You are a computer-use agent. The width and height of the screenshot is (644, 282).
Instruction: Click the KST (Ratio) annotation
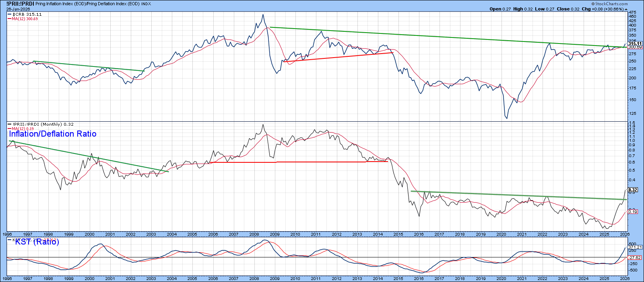pyautogui.click(x=37, y=242)
